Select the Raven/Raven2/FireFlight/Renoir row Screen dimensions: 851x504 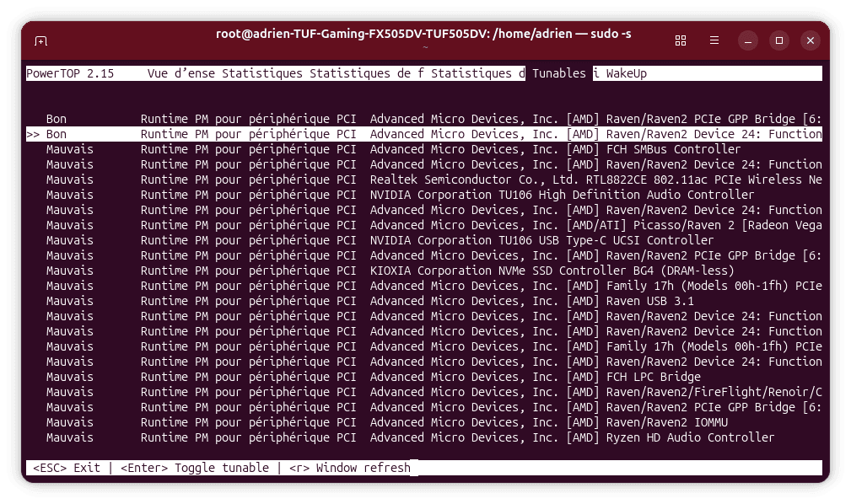click(424, 392)
